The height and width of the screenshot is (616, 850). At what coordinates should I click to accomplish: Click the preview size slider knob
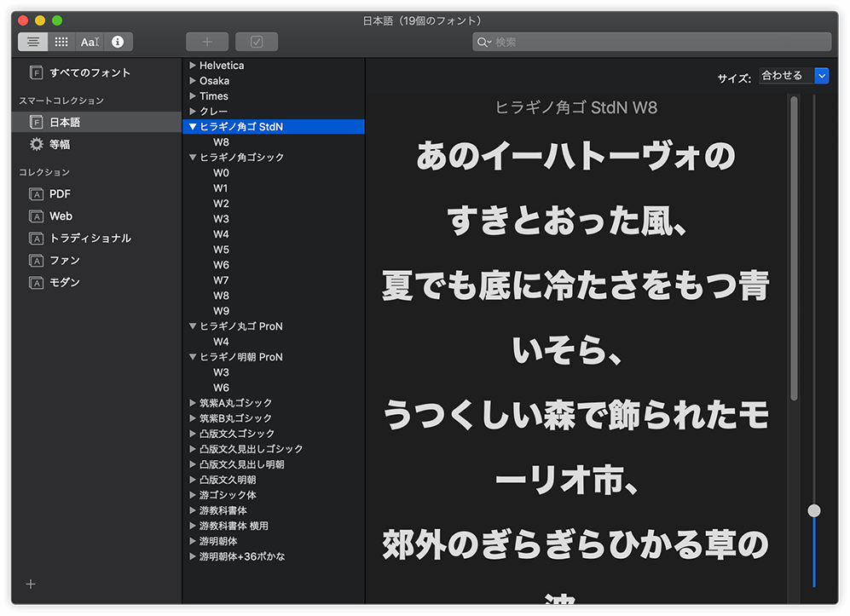point(813,511)
